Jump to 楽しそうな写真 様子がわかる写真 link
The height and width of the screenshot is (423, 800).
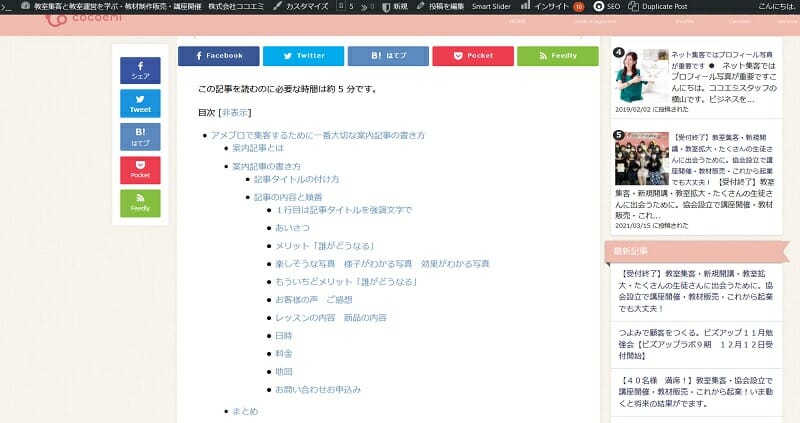[382, 264]
